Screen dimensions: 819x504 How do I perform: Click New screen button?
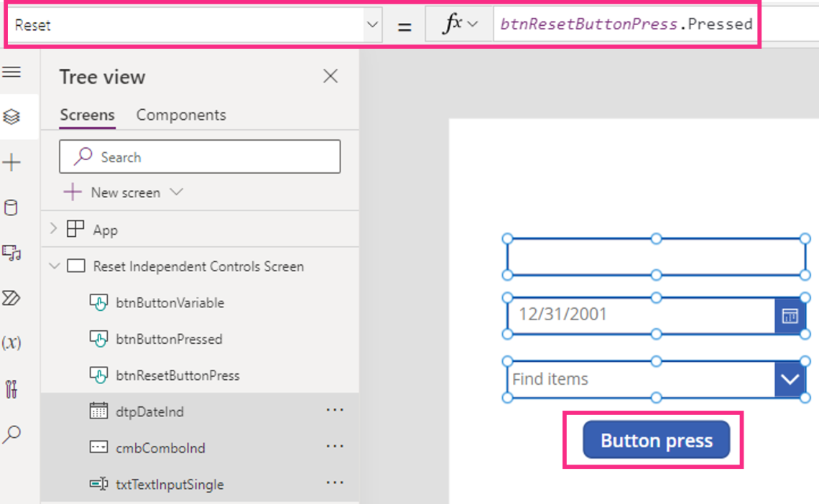125,192
